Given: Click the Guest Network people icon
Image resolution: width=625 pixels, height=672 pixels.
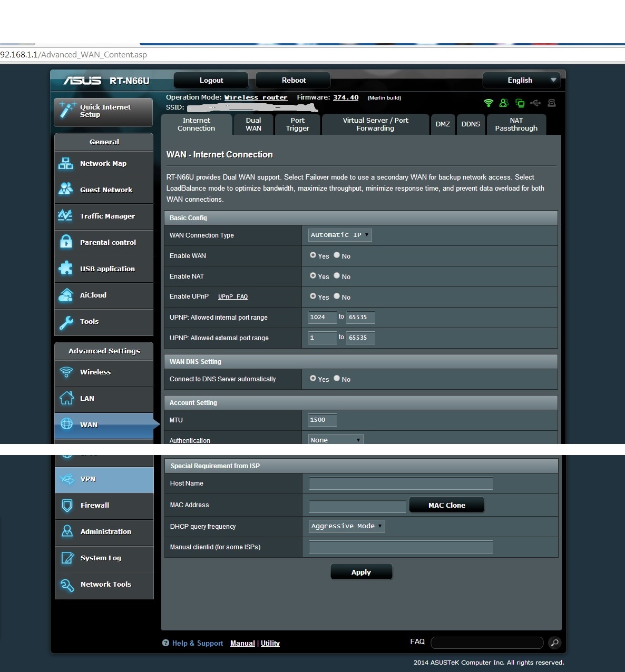Looking at the screenshot, I should coord(66,189).
